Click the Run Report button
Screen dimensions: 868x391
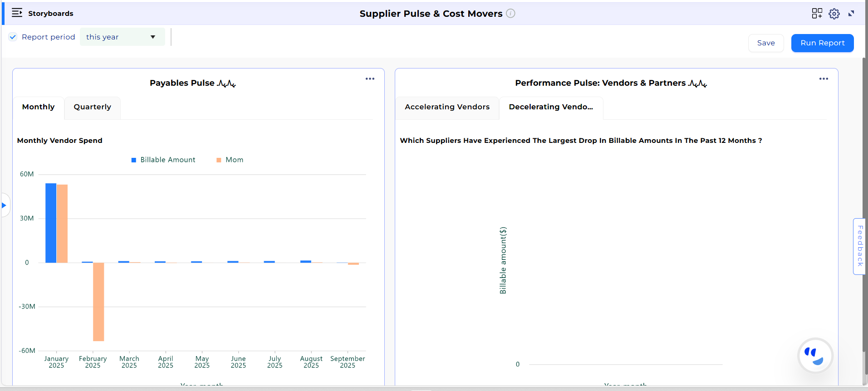[x=822, y=43]
